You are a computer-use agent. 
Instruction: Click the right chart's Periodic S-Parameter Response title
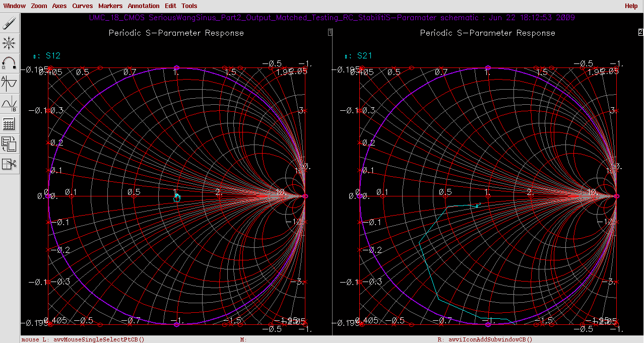(488, 33)
